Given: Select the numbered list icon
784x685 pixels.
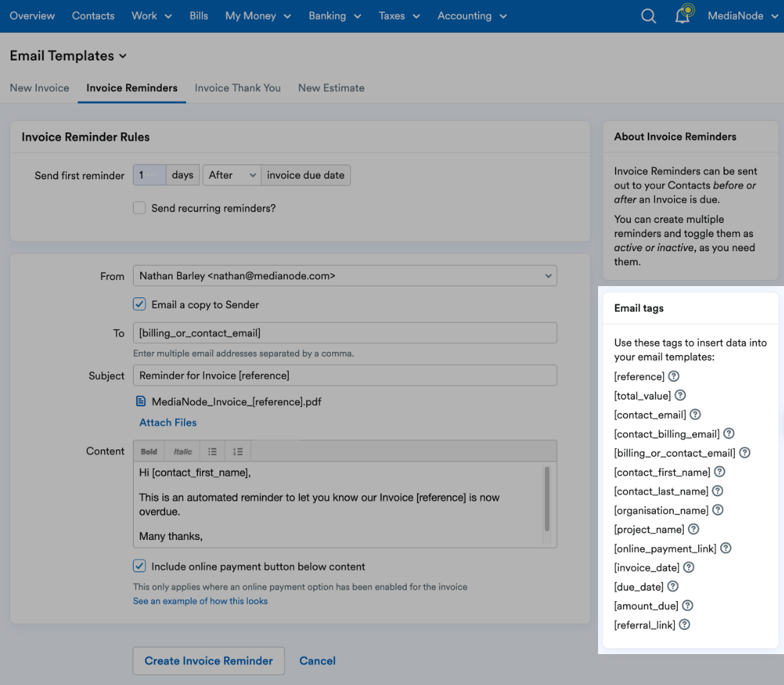Looking at the screenshot, I should pyautogui.click(x=237, y=451).
